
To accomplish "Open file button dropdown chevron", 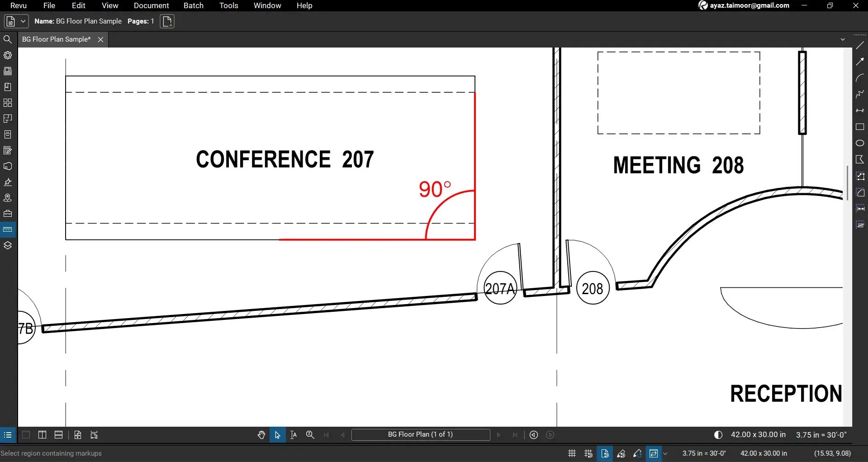I will 23,21.
